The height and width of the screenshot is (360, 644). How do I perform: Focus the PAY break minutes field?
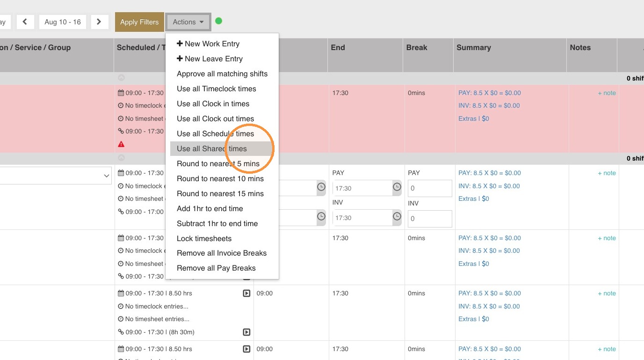pos(430,188)
